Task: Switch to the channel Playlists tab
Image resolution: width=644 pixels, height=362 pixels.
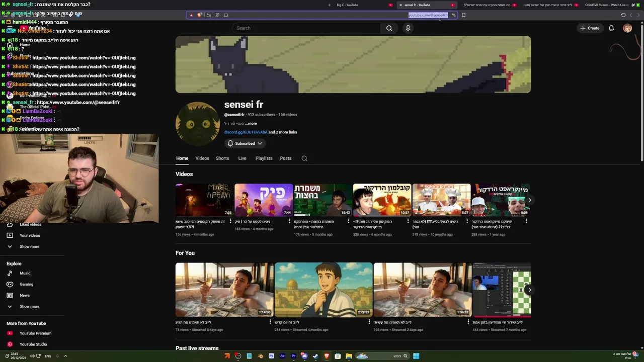Action: tap(264, 158)
